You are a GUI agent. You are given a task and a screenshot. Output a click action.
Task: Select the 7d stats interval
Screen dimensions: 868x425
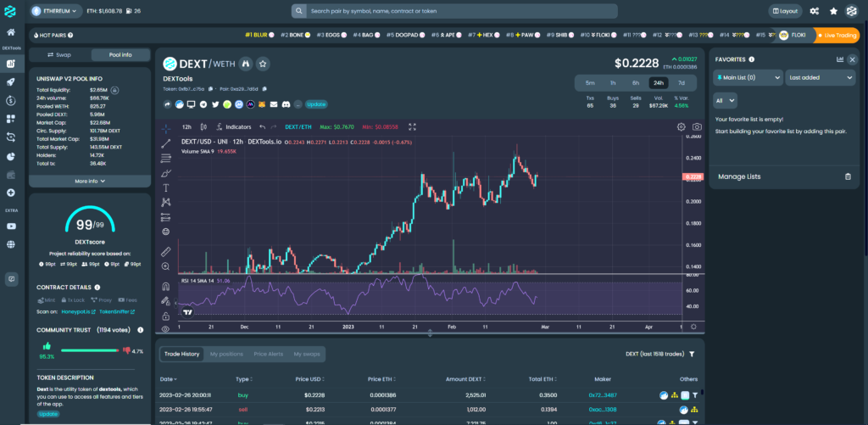(682, 83)
